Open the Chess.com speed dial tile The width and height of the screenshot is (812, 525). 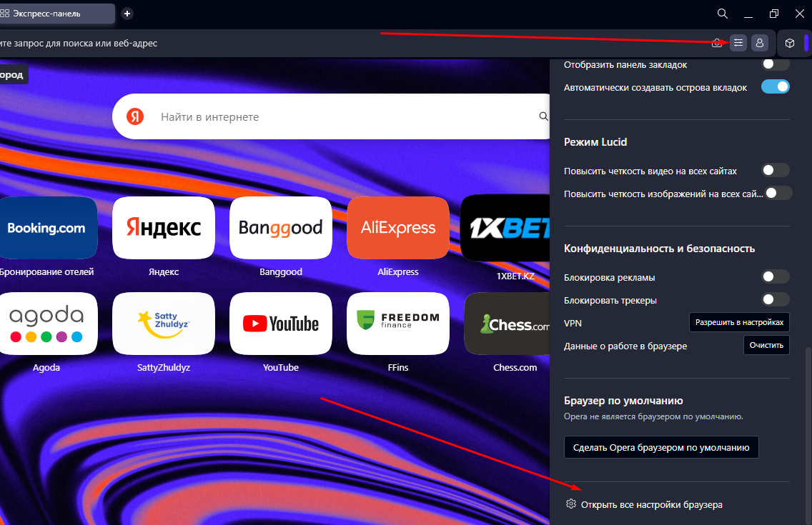(507, 324)
